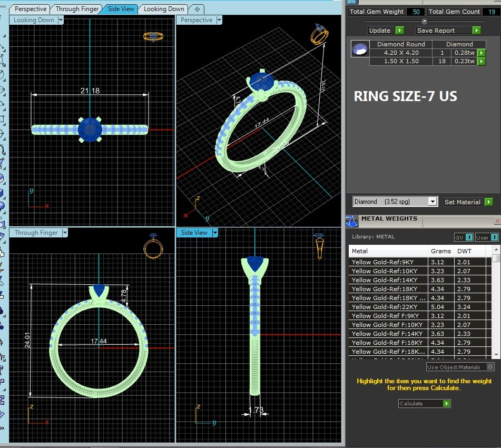This screenshot has width=501, height=448.
Task: Switch to the Looking Down tab
Action: 164,9
